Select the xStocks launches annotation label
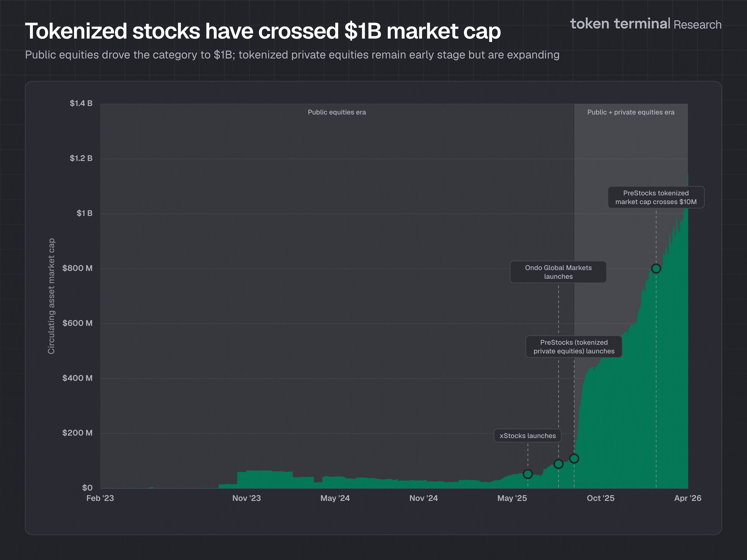 point(527,435)
